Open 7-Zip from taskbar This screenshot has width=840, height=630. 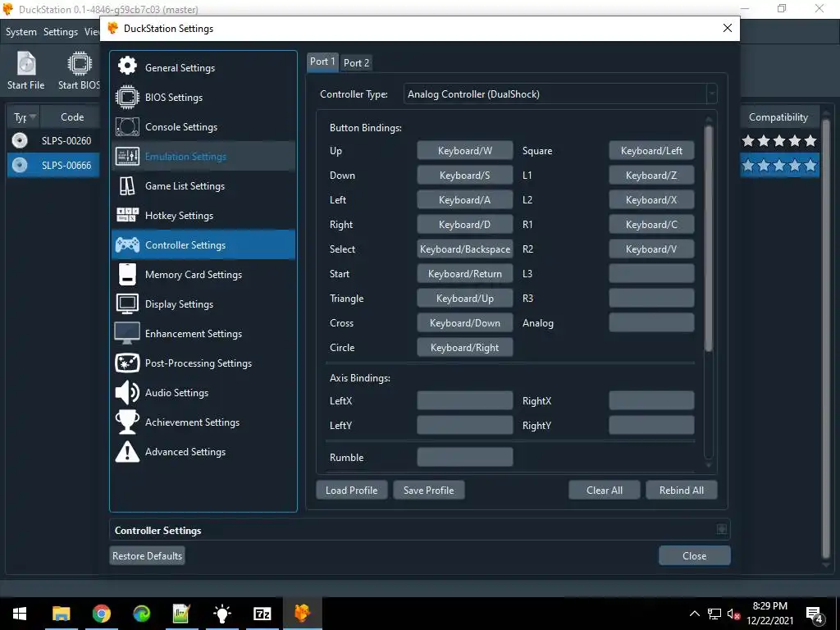pos(262,614)
